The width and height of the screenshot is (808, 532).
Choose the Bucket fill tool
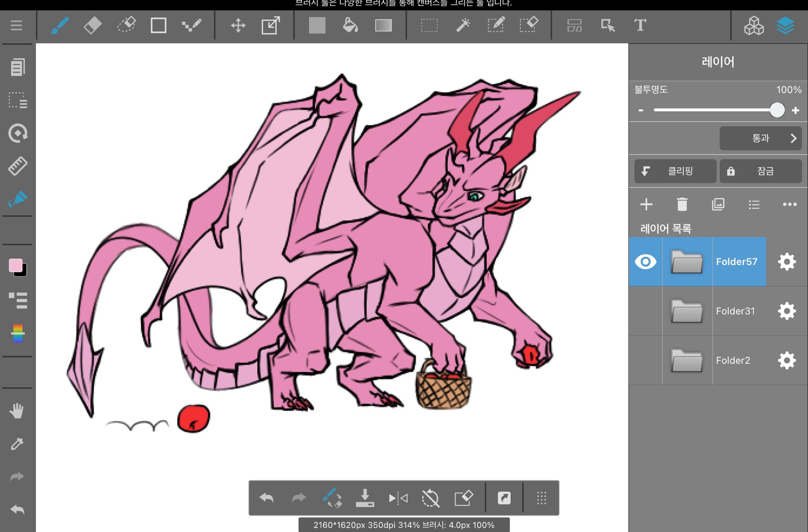click(350, 26)
